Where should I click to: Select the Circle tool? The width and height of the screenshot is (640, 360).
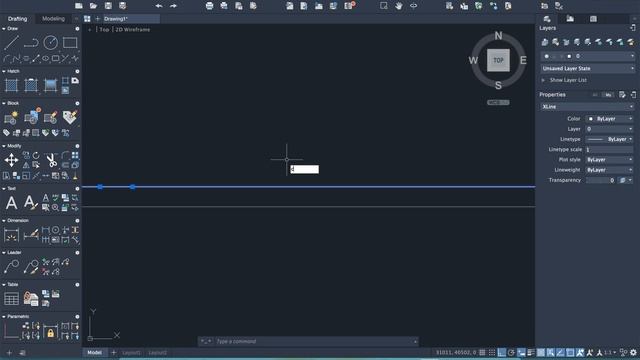(x=51, y=42)
